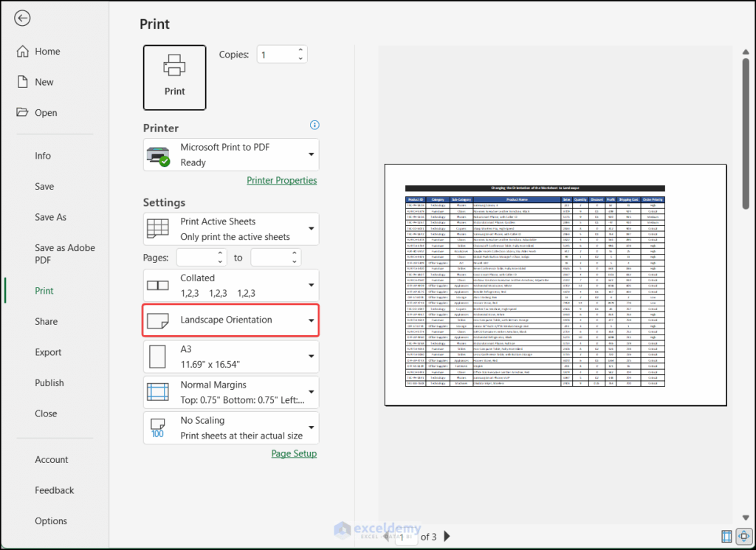Click the Open folder icon

[x=22, y=112]
